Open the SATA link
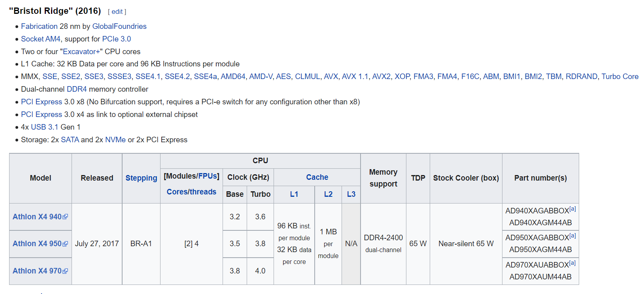Image resolution: width=644 pixels, height=294 pixels. point(70,139)
